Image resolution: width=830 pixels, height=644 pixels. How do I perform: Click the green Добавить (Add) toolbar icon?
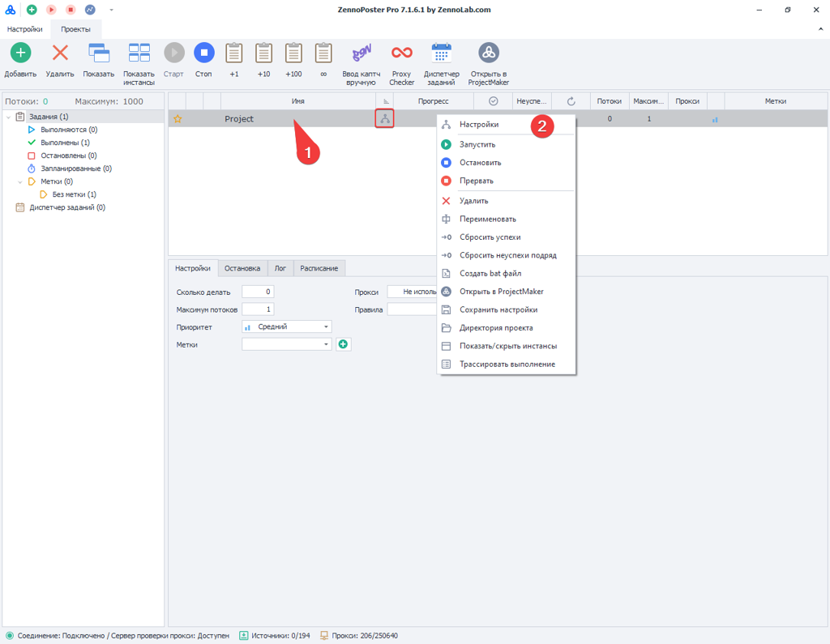(x=20, y=53)
